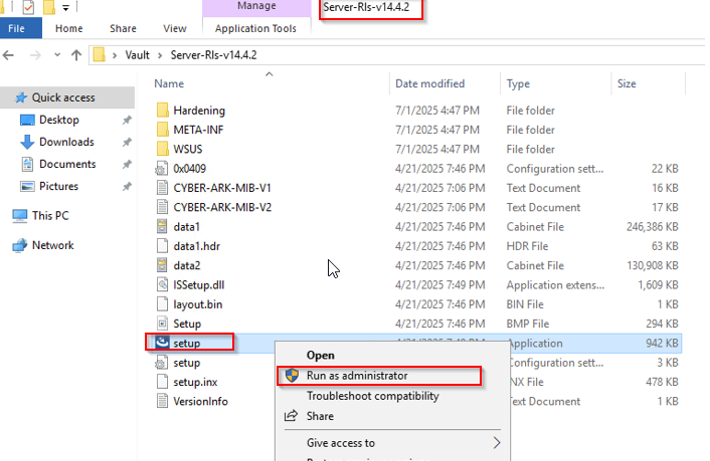Click the 246,386 KB size cell
710x461 pixels.
coord(652,226)
